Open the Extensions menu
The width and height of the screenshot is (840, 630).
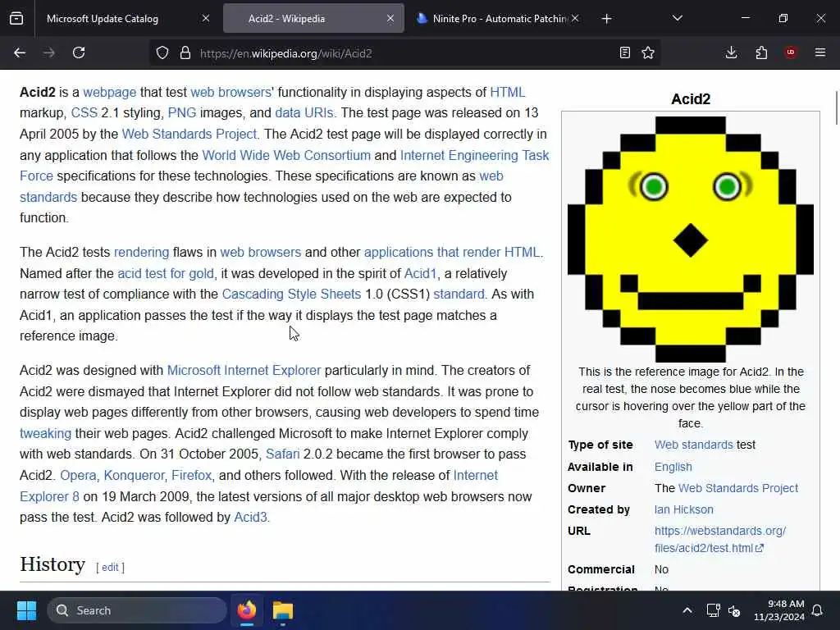coord(761,52)
